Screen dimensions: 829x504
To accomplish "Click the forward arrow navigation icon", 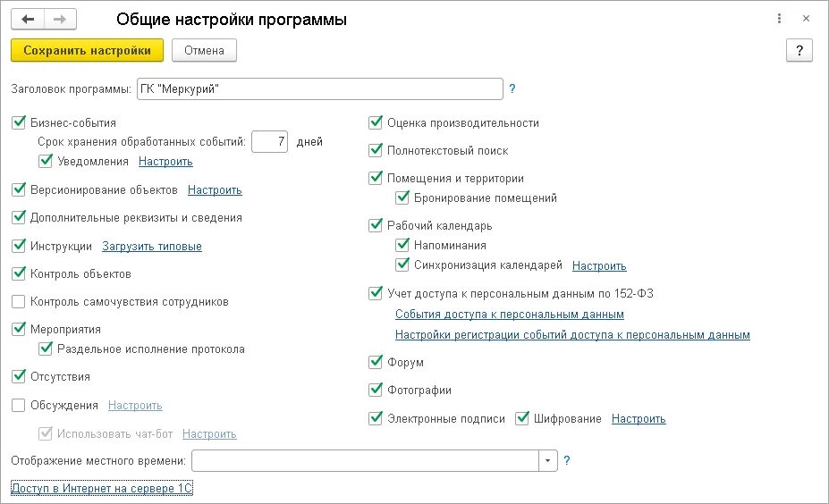I will coord(60,20).
